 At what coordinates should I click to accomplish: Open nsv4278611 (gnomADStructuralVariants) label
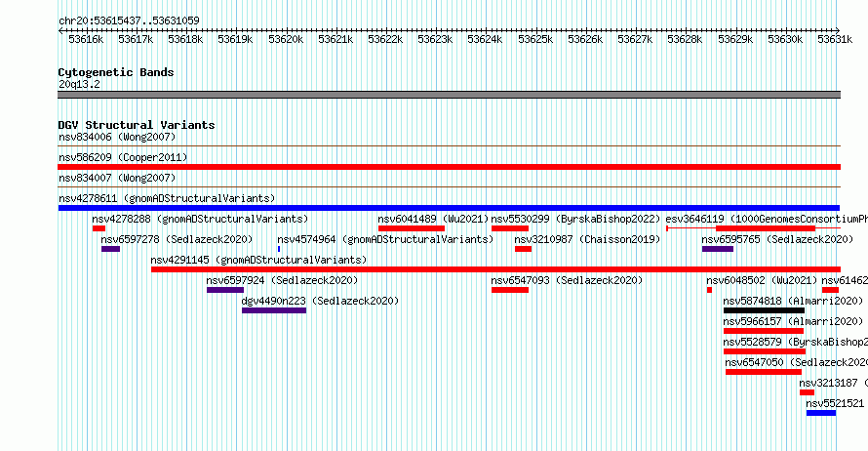tap(167, 198)
